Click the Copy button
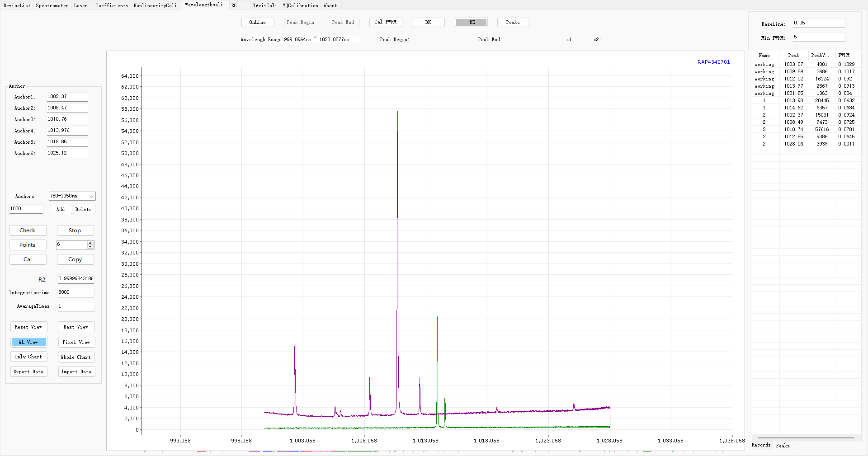This screenshot has height=456, width=868. (75, 259)
